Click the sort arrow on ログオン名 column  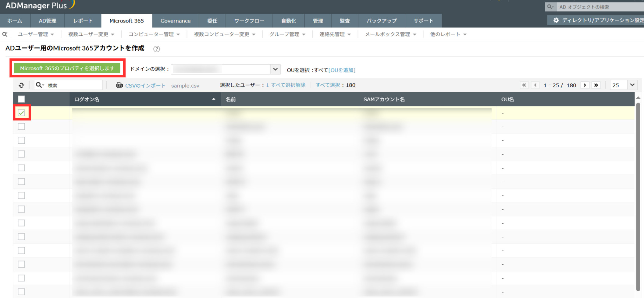[x=214, y=99]
